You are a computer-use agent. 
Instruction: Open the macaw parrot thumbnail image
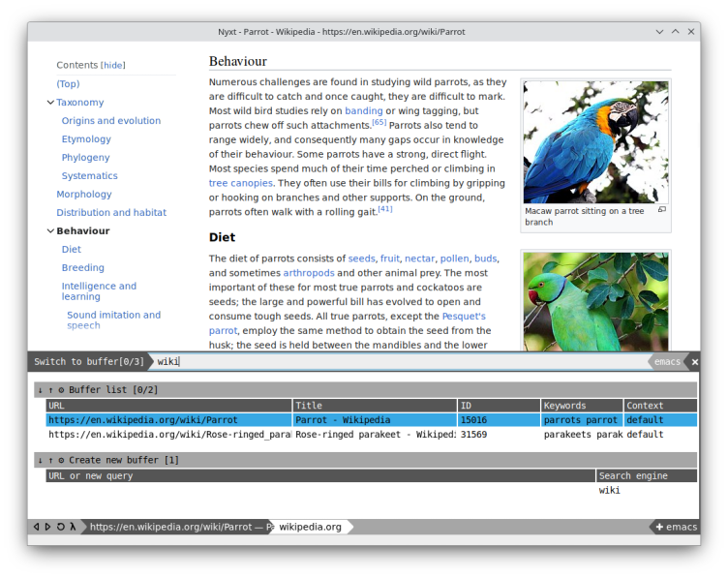(x=595, y=142)
